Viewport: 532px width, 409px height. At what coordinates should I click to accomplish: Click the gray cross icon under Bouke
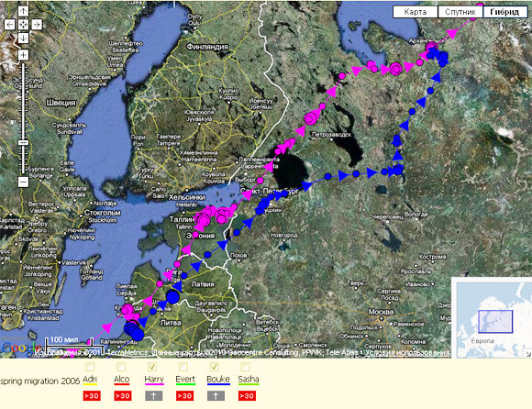click(216, 396)
